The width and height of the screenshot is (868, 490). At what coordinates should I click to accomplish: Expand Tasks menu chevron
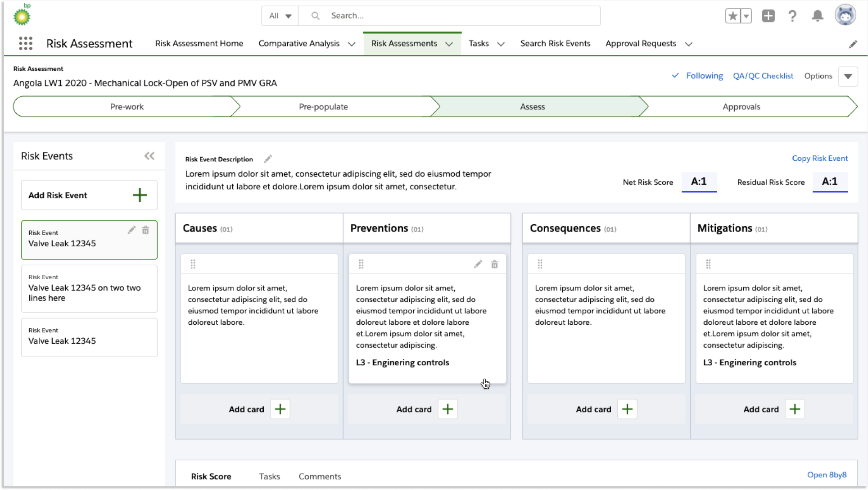pos(501,44)
